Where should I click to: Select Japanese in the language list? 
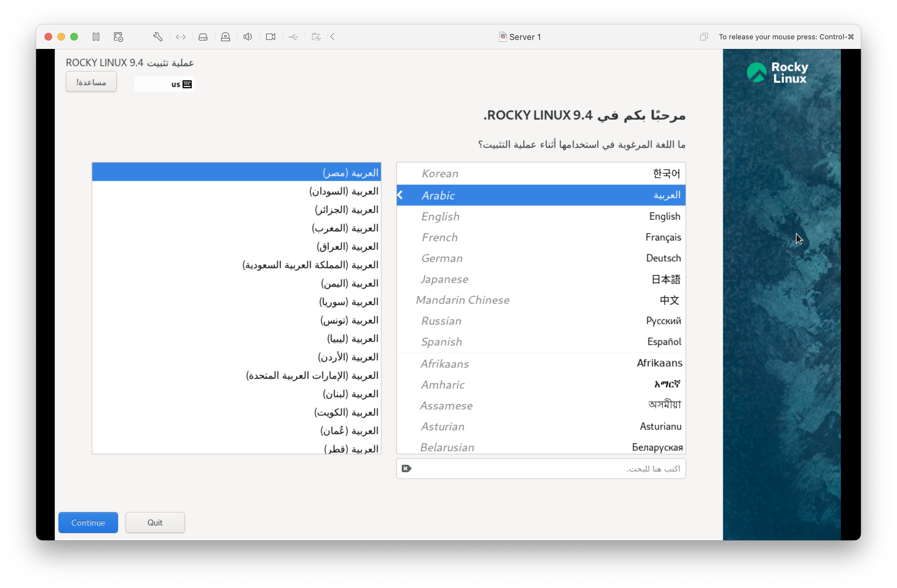coord(541,279)
